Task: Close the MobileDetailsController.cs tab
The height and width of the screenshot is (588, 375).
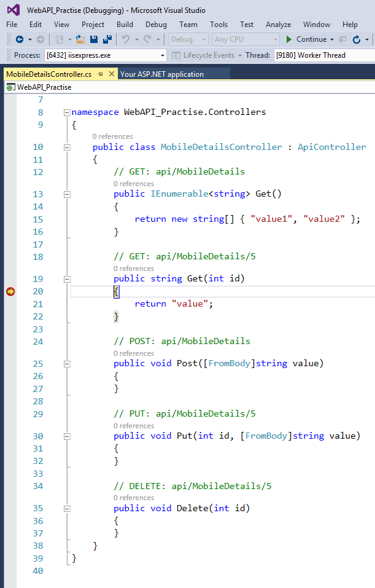Action: [111, 74]
